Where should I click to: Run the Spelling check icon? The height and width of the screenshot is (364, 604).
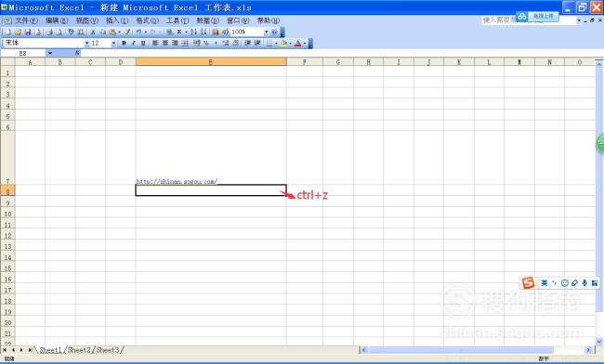[x=71, y=32]
